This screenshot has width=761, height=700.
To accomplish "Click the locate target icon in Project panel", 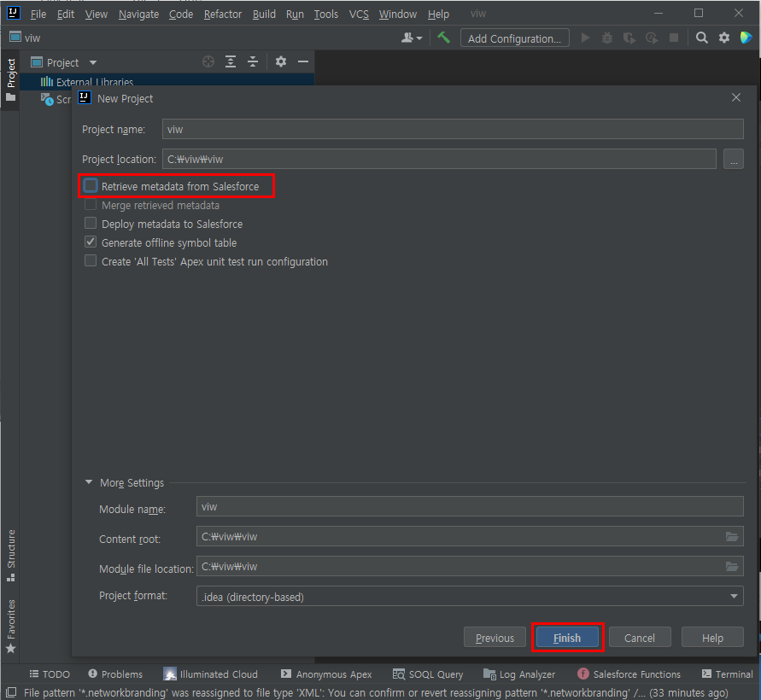I will [x=208, y=61].
